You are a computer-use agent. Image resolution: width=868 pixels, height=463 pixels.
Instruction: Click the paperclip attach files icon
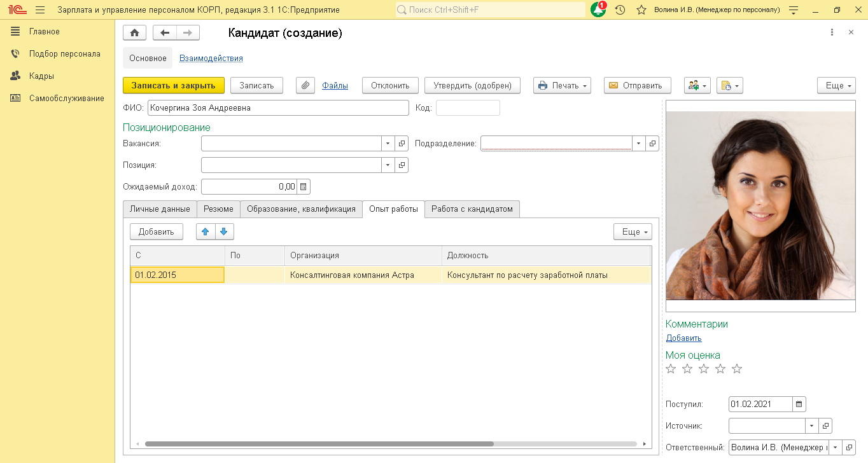[x=305, y=85]
